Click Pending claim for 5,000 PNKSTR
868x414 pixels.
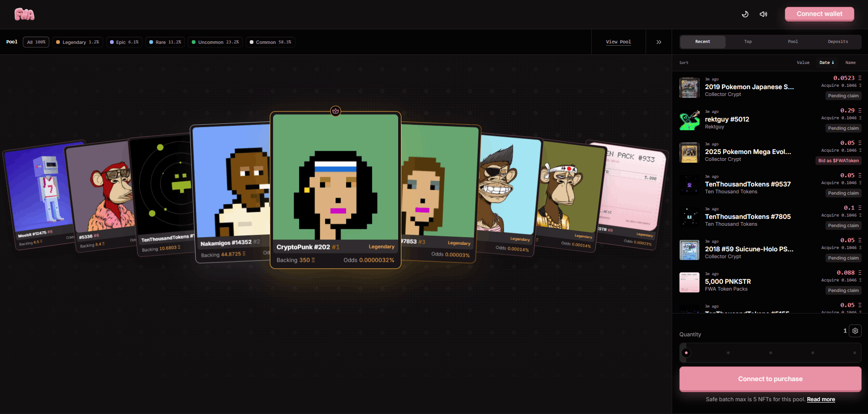[x=843, y=291]
